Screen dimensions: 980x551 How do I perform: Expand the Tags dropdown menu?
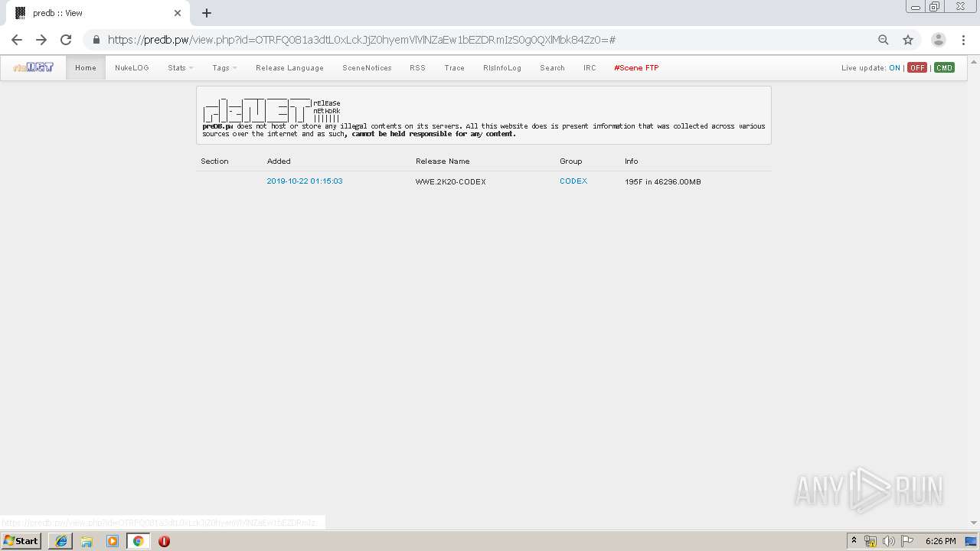pyautogui.click(x=224, y=68)
